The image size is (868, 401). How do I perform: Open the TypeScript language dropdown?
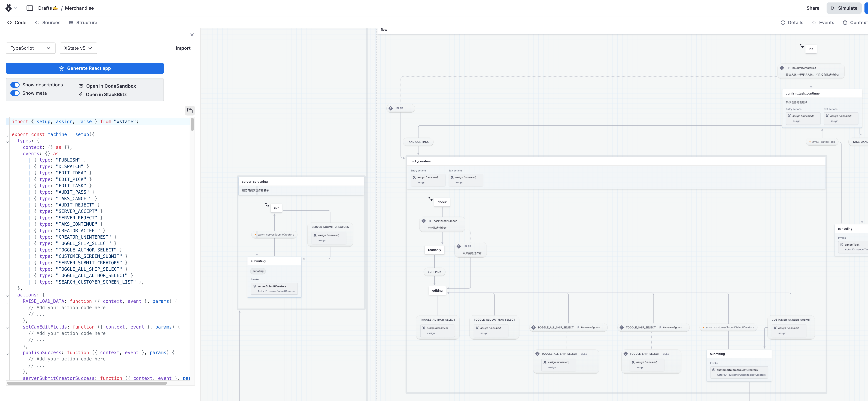pyautogui.click(x=30, y=48)
